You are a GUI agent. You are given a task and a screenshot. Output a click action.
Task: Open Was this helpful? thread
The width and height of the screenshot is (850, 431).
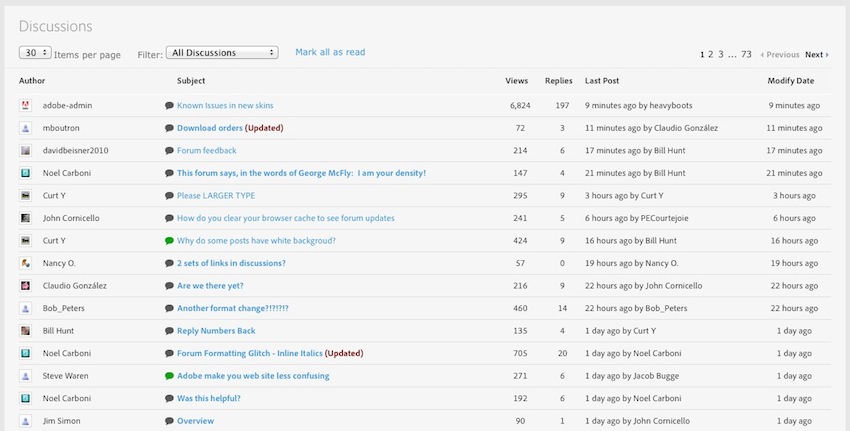pos(209,398)
